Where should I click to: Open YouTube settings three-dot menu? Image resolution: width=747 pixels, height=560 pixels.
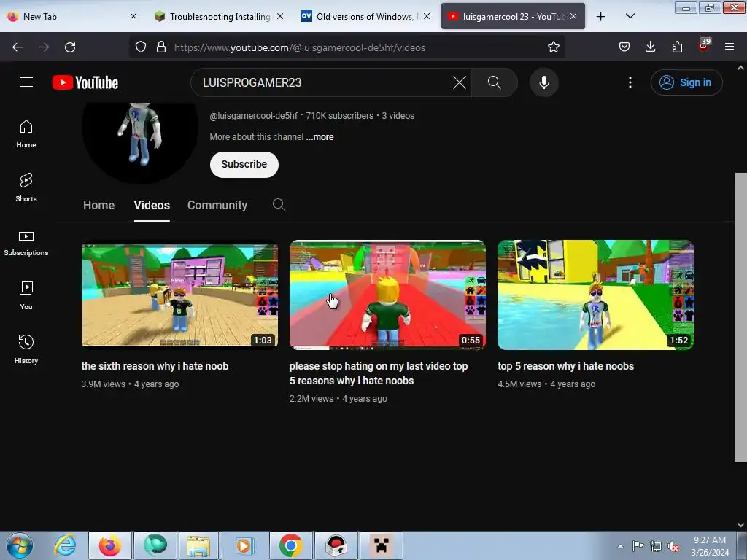(x=630, y=82)
